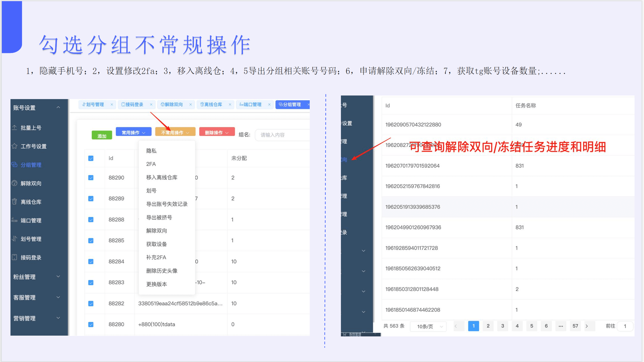Screen dimensions: 644x362
Task: Click the 批量上号 upload icon in sidebar
Action: (15, 127)
